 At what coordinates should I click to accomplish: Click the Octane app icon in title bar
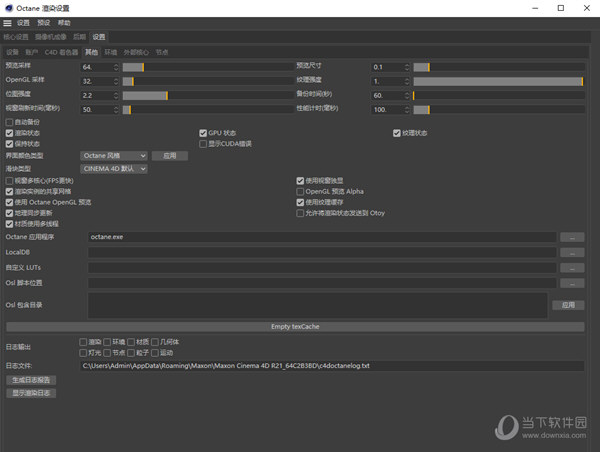[x=9, y=8]
